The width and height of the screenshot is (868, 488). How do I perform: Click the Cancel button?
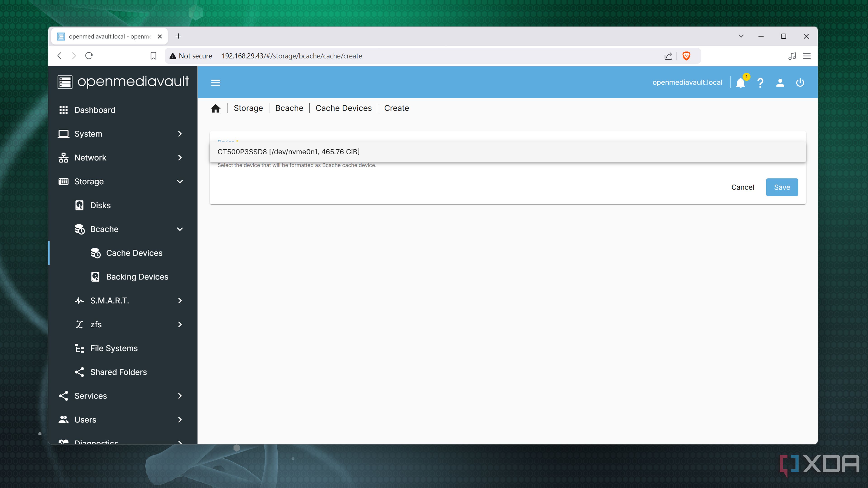[x=743, y=187]
